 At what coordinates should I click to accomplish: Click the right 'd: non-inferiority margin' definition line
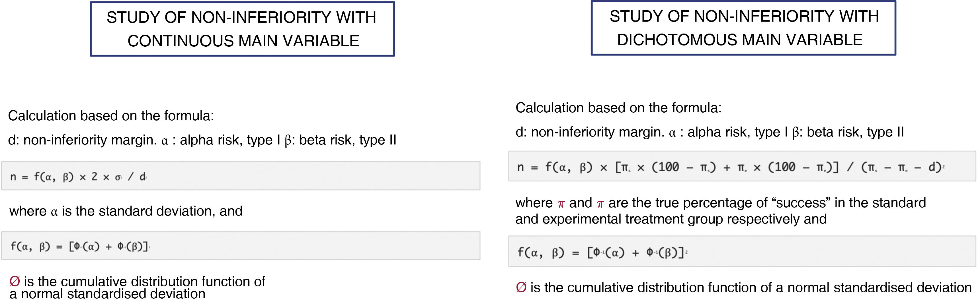tap(710, 132)
